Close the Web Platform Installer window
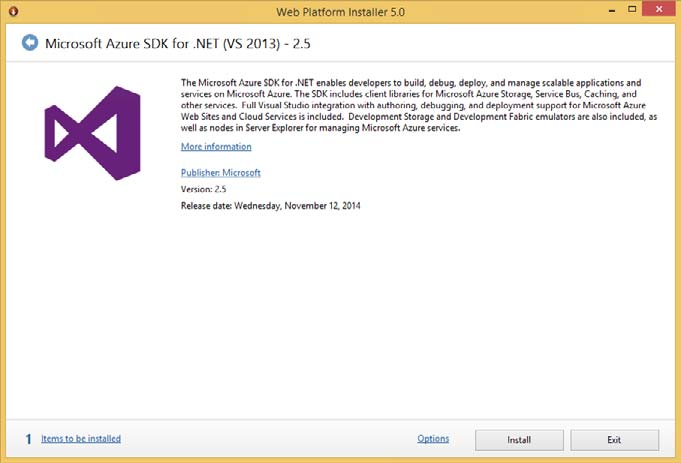 pyautogui.click(x=658, y=11)
